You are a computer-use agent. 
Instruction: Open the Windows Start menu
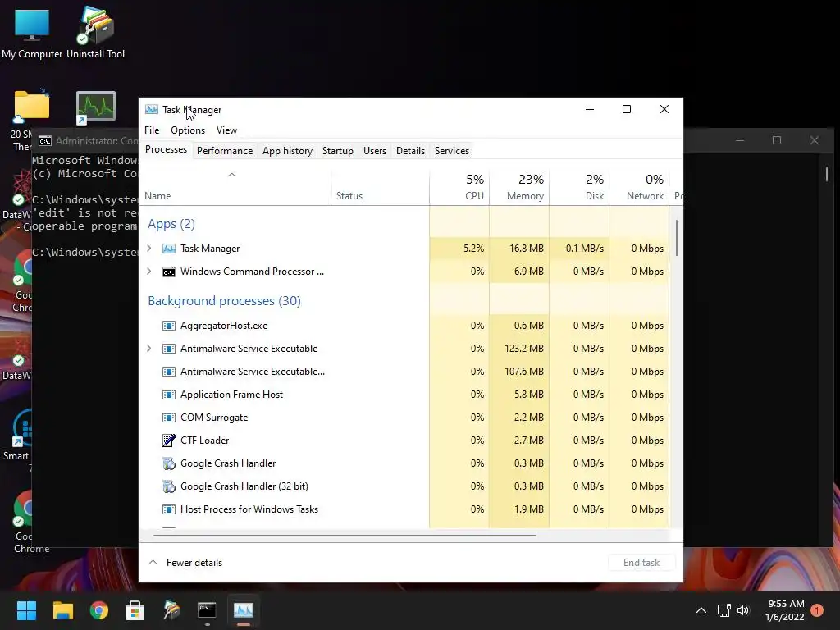point(26,609)
